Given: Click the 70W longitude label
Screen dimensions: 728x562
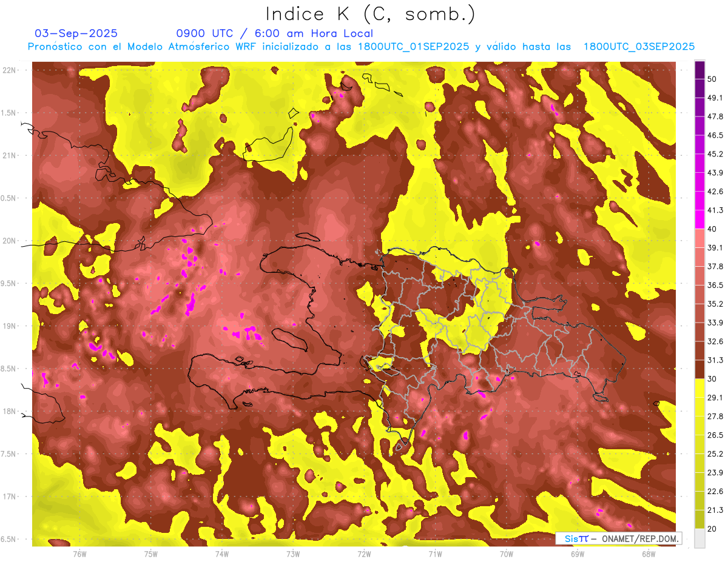Looking at the screenshot, I should 506,554.
